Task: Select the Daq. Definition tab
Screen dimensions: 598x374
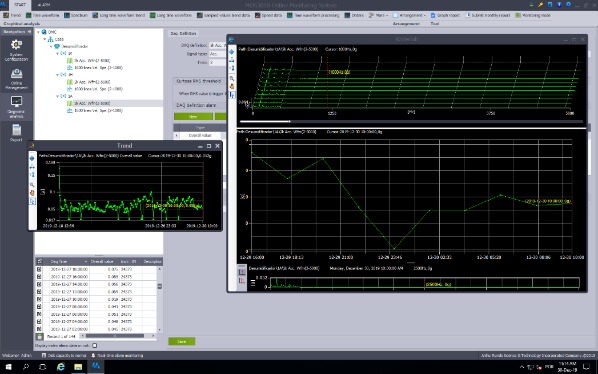Action: click(183, 34)
